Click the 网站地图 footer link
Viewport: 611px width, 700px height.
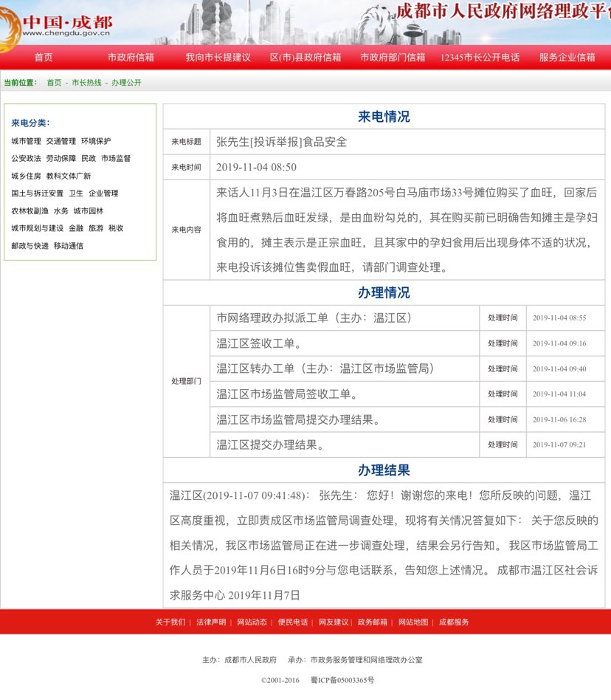(413, 622)
